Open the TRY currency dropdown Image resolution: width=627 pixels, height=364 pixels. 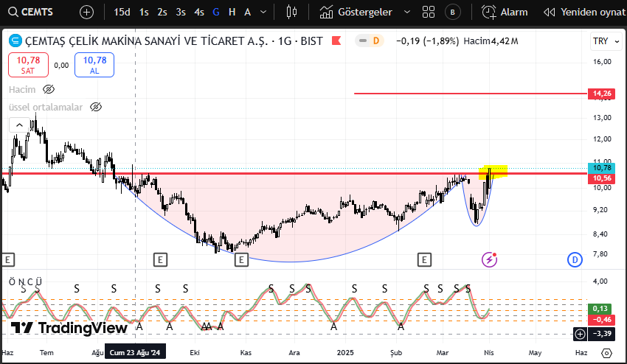pos(606,41)
